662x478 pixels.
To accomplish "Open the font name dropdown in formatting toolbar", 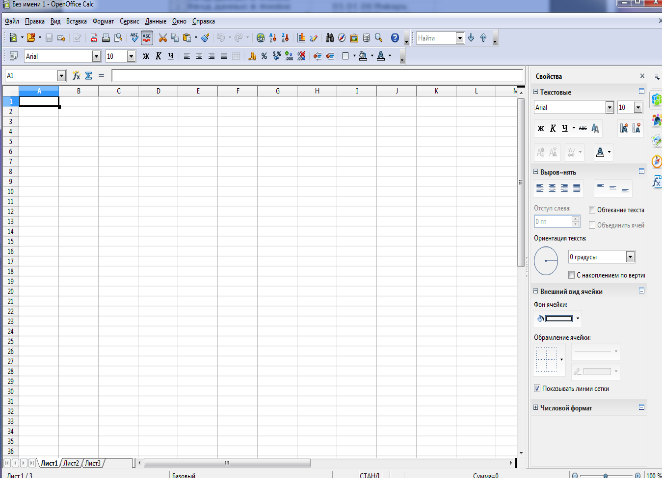I will [96, 56].
